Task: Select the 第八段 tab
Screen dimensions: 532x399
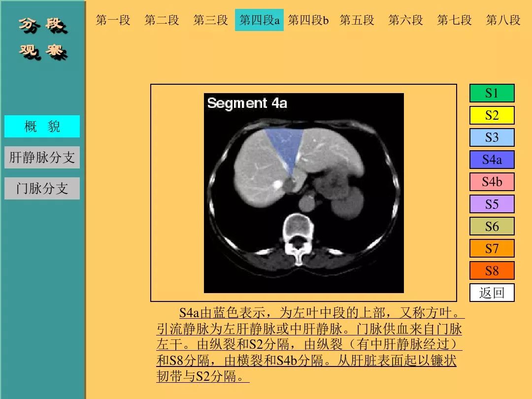Action: pyautogui.click(x=503, y=20)
